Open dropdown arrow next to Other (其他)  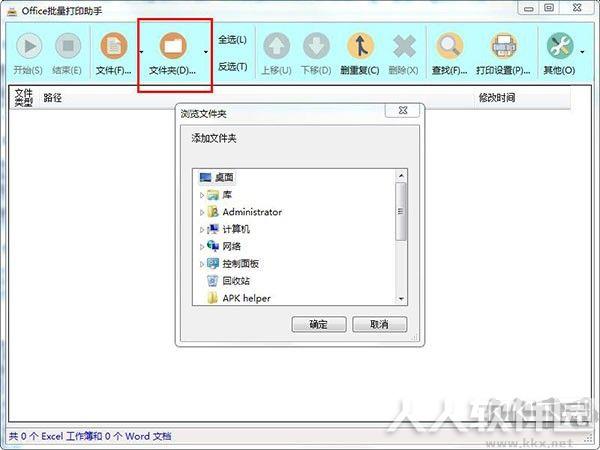[x=582, y=52]
